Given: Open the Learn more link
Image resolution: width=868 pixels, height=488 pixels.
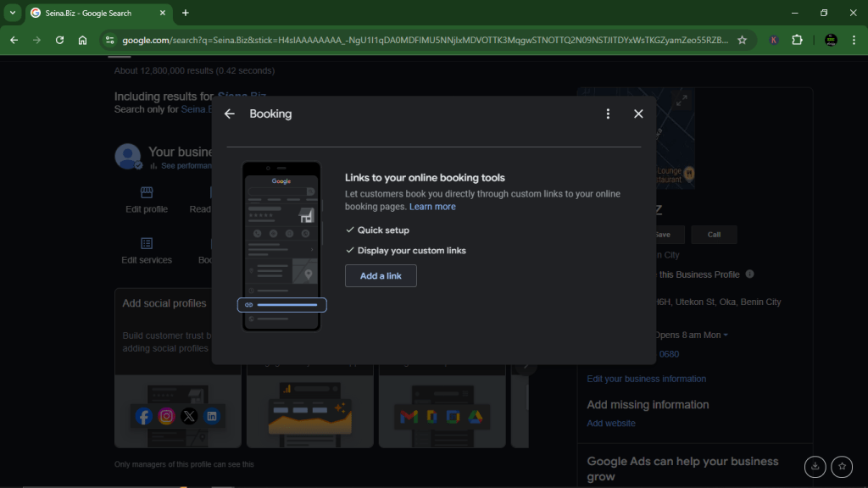Looking at the screenshot, I should (432, 207).
